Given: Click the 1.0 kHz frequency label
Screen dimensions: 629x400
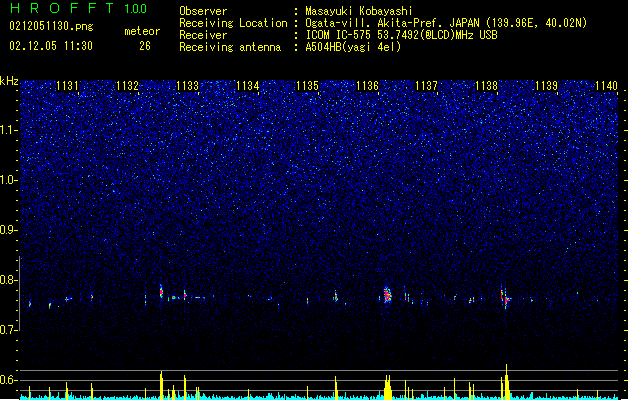Looking at the screenshot, I should click(x=9, y=180).
